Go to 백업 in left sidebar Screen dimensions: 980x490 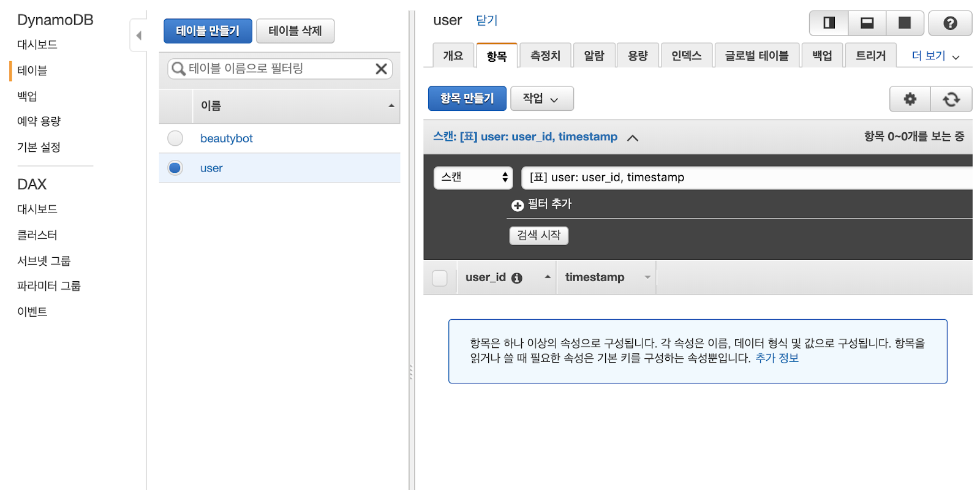[28, 96]
